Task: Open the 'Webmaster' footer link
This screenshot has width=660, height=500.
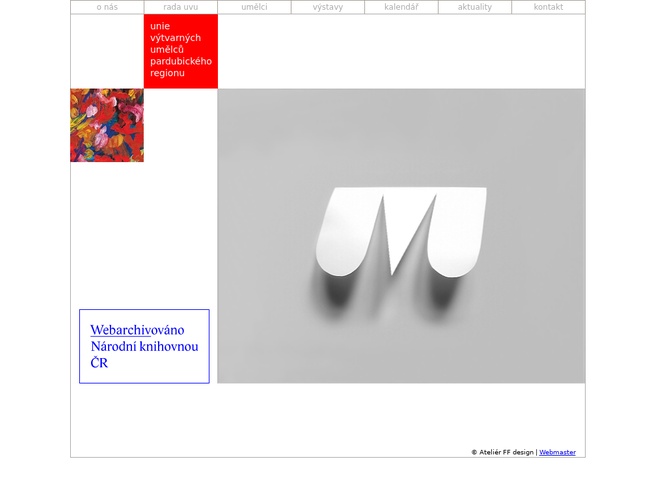Action: (x=557, y=453)
